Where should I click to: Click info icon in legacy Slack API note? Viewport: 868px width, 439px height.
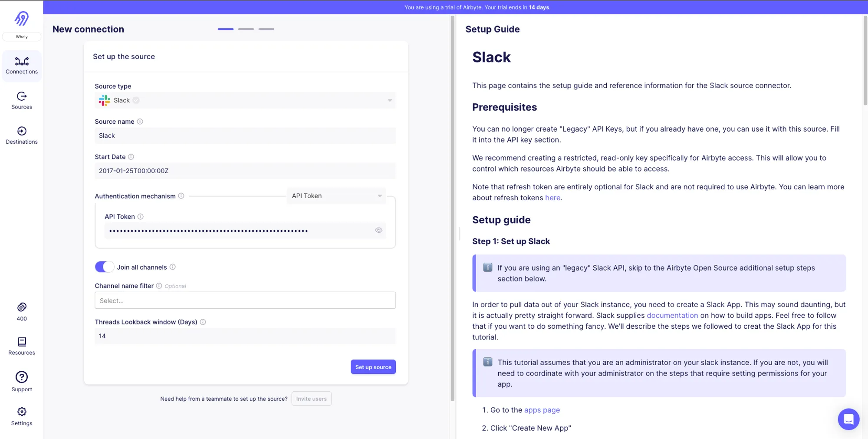(x=488, y=267)
